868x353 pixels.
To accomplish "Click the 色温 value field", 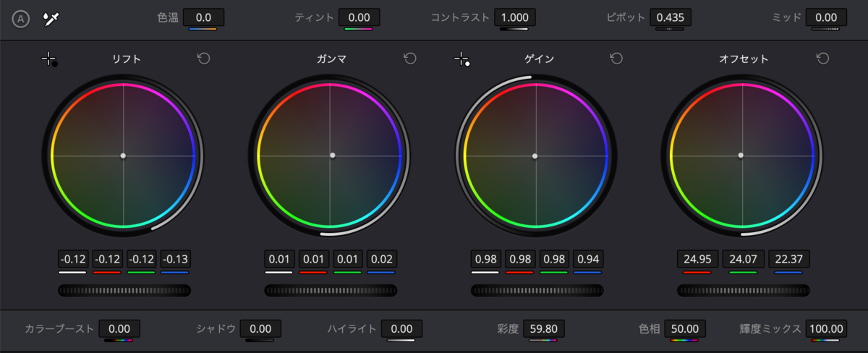I will pos(203,17).
